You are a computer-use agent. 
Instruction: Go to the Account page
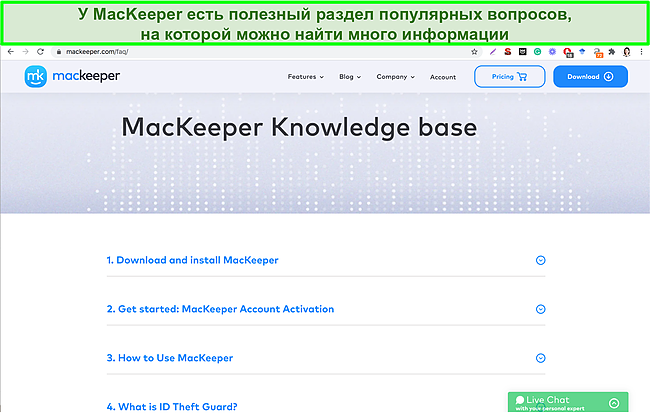pos(443,77)
